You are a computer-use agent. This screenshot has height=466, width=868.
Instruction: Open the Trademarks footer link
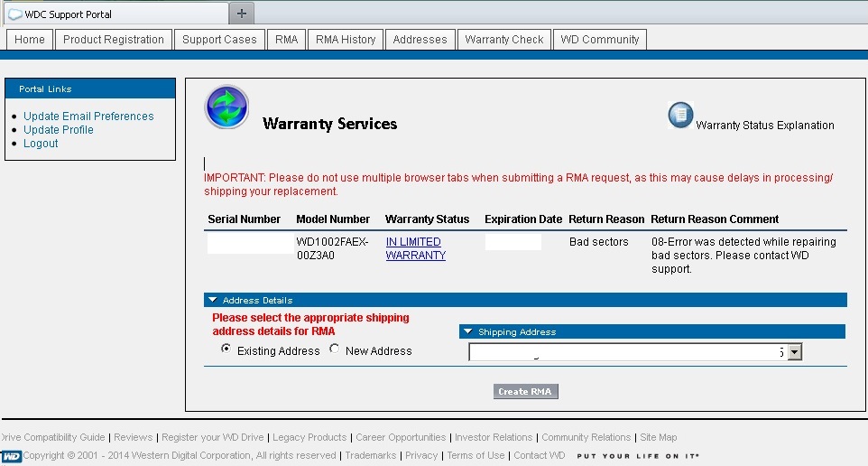coord(370,455)
